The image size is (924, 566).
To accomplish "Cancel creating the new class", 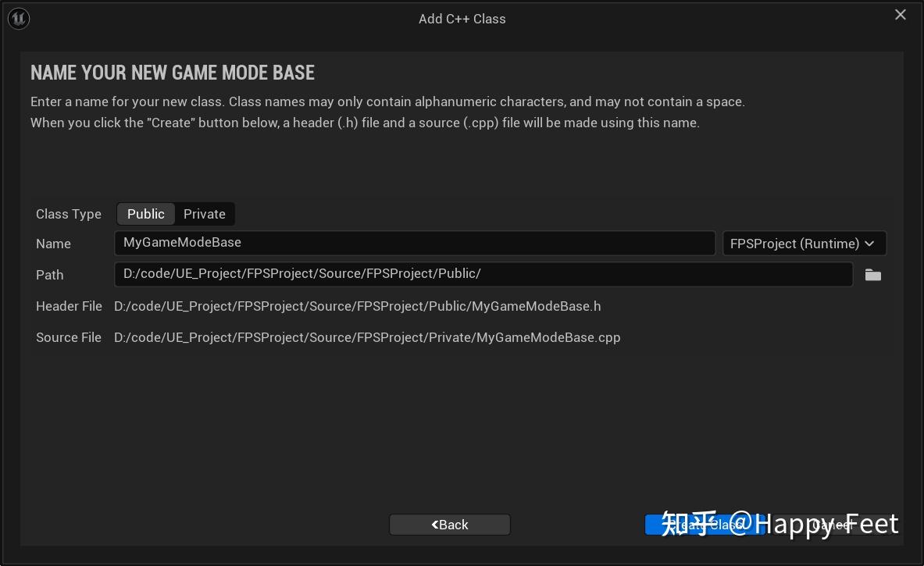I will [x=831, y=524].
